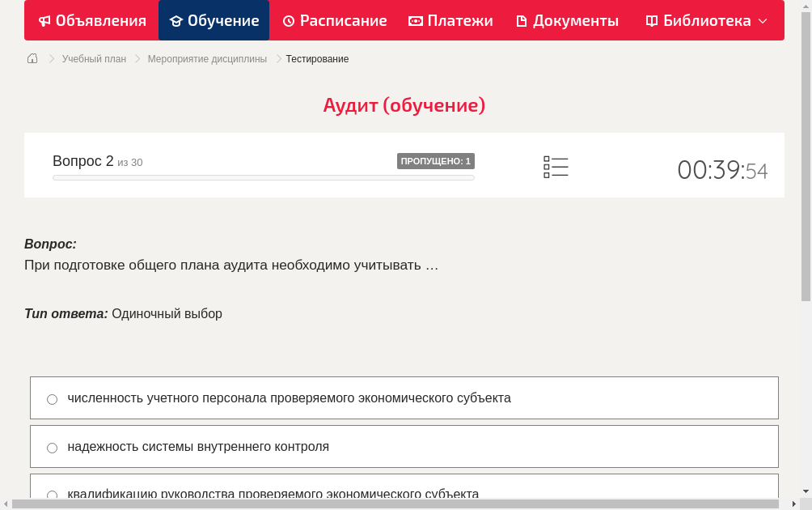Select answer about надежность внутреннего контроля
Viewport: 812px width, 510px height.
click(x=52, y=447)
